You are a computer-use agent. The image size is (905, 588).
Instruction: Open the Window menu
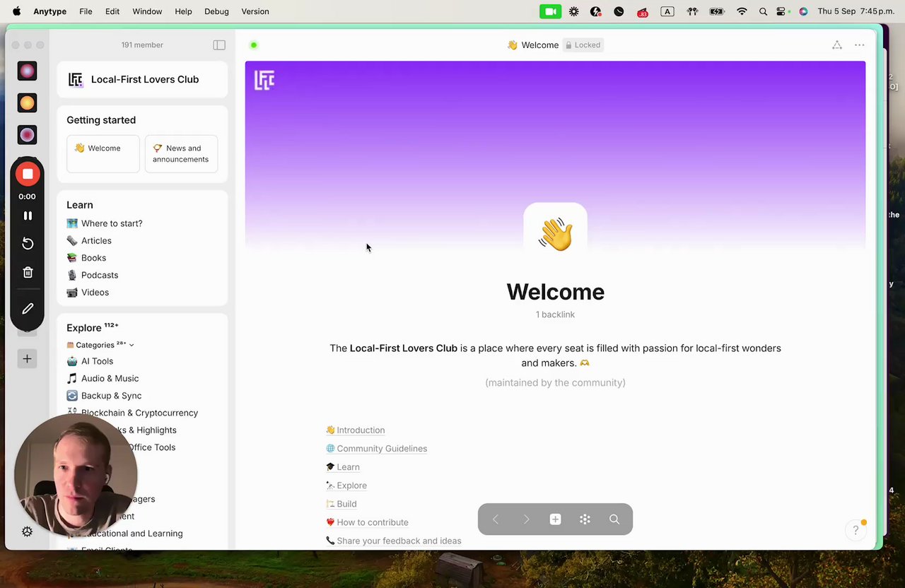[147, 11]
